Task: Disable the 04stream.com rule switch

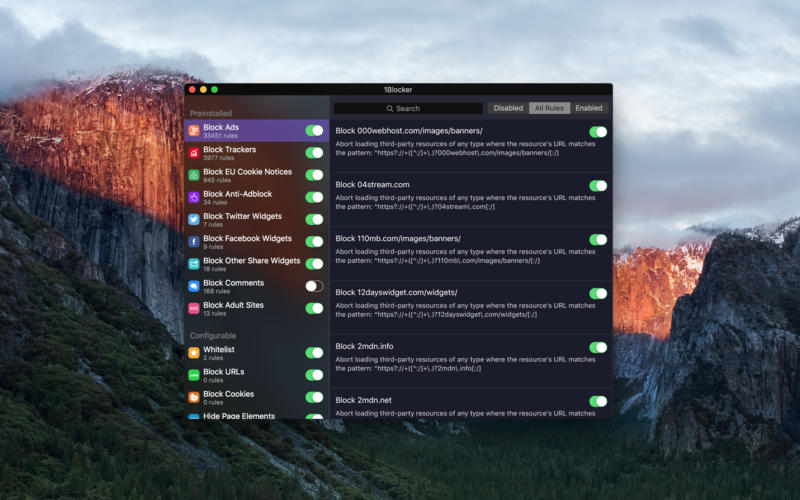Action: [598, 186]
